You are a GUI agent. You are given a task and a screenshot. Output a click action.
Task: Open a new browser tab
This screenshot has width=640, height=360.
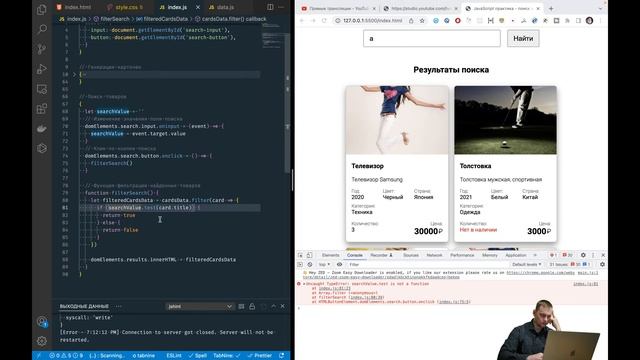click(x=551, y=8)
